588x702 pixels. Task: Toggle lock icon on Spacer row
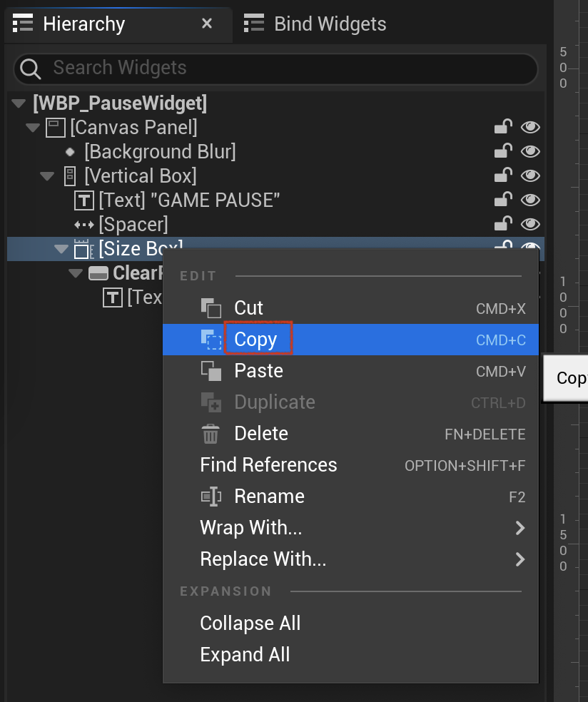tap(503, 223)
